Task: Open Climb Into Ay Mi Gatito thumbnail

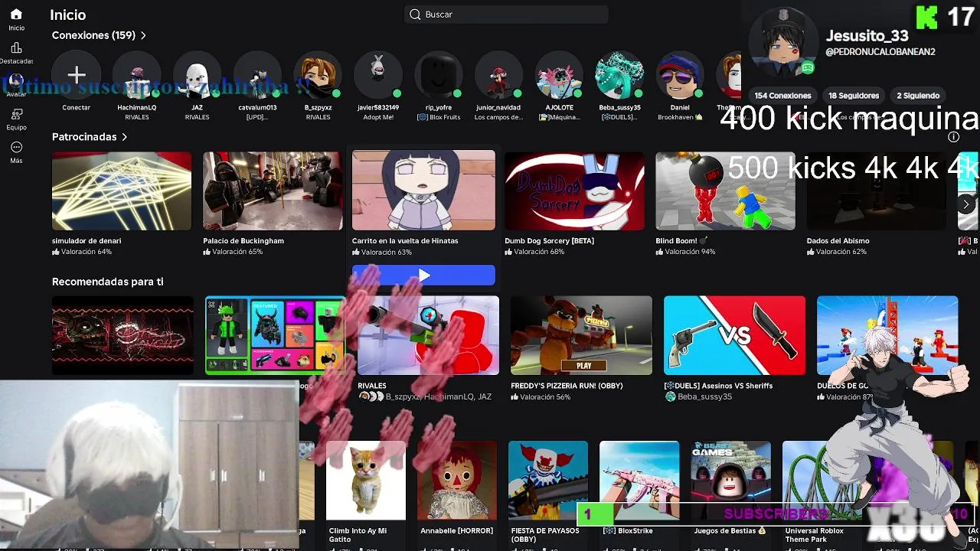Action: coord(366,481)
